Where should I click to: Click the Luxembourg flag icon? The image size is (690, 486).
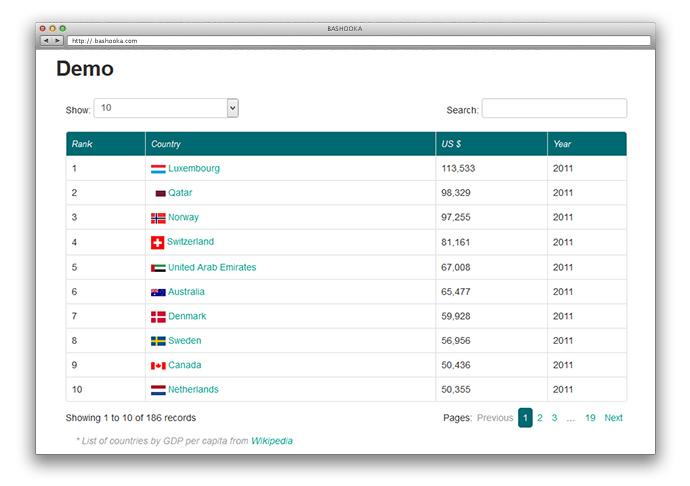coord(158,169)
